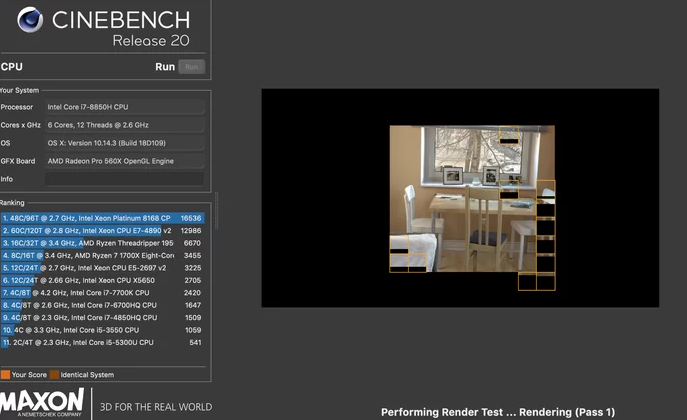Select ranking row 7 Intel Core i7-7700K

click(x=103, y=293)
